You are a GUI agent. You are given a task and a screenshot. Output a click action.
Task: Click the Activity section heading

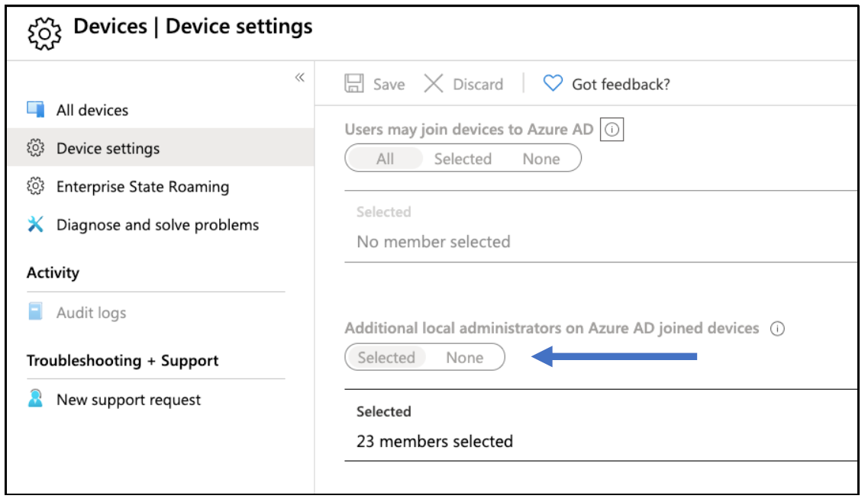point(53,273)
